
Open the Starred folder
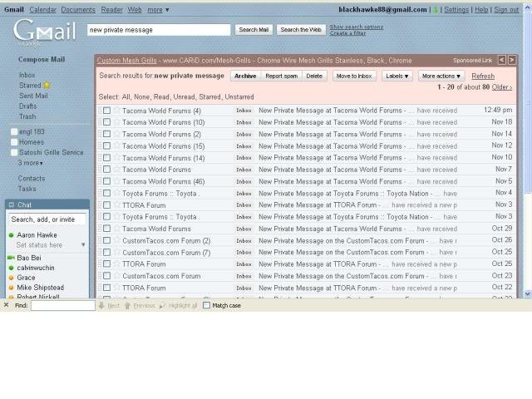pos(30,85)
